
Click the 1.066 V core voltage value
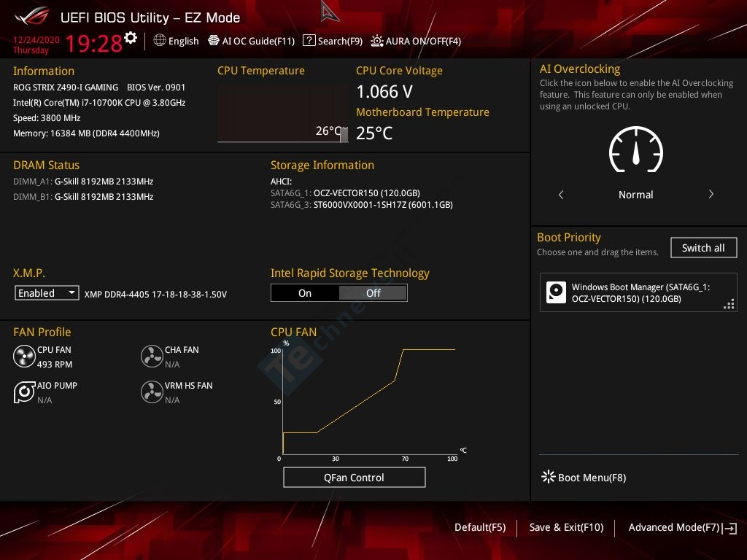click(384, 91)
